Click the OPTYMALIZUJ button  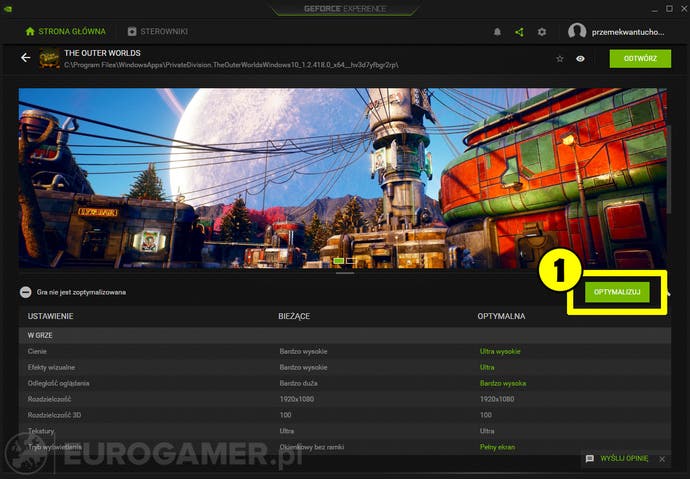(617, 292)
